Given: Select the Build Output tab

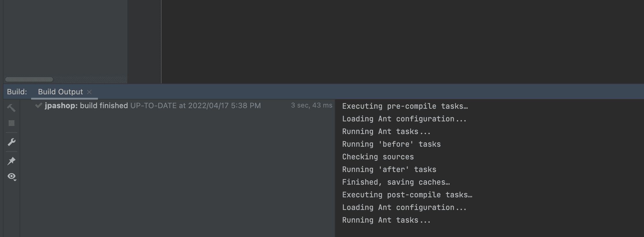Looking at the screenshot, I should (x=60, y=92).
